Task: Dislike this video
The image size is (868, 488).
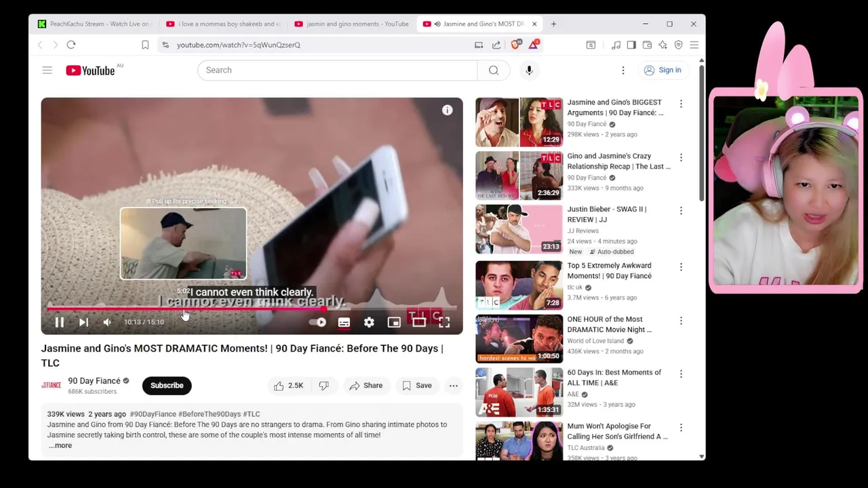Action: point(324,385)
